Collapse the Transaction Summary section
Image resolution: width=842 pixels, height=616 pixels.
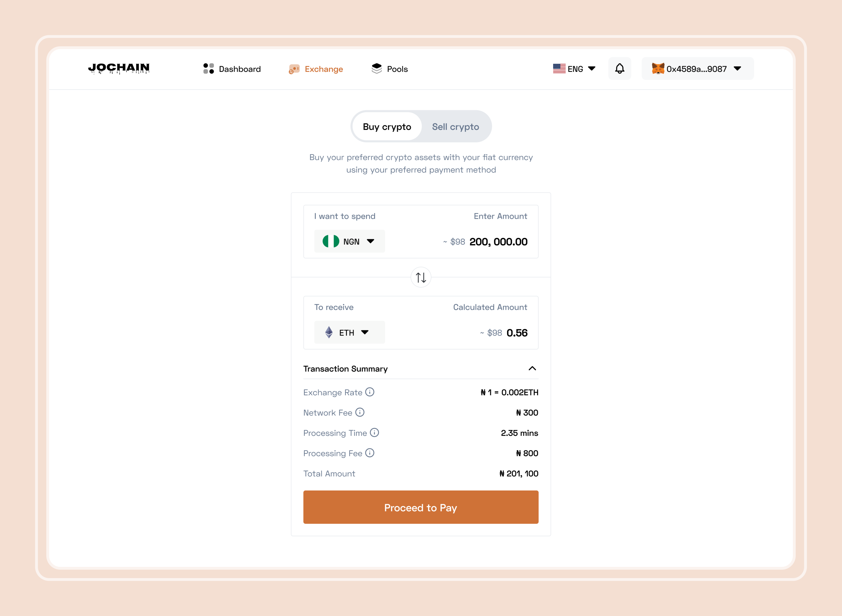tap(532, 368)
